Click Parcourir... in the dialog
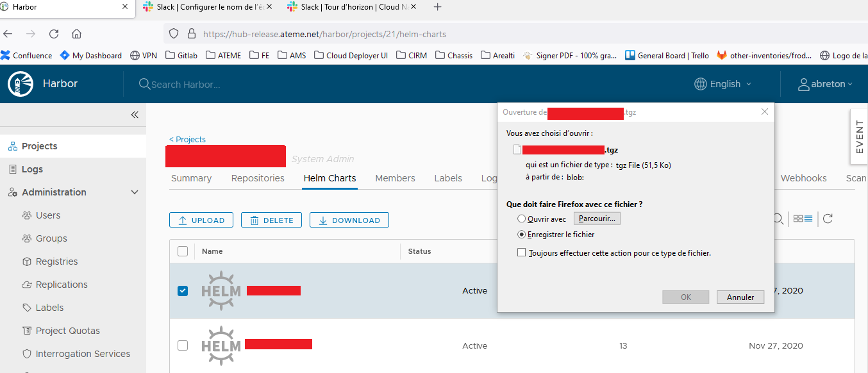The image size is (868, 373). (597, 219)
